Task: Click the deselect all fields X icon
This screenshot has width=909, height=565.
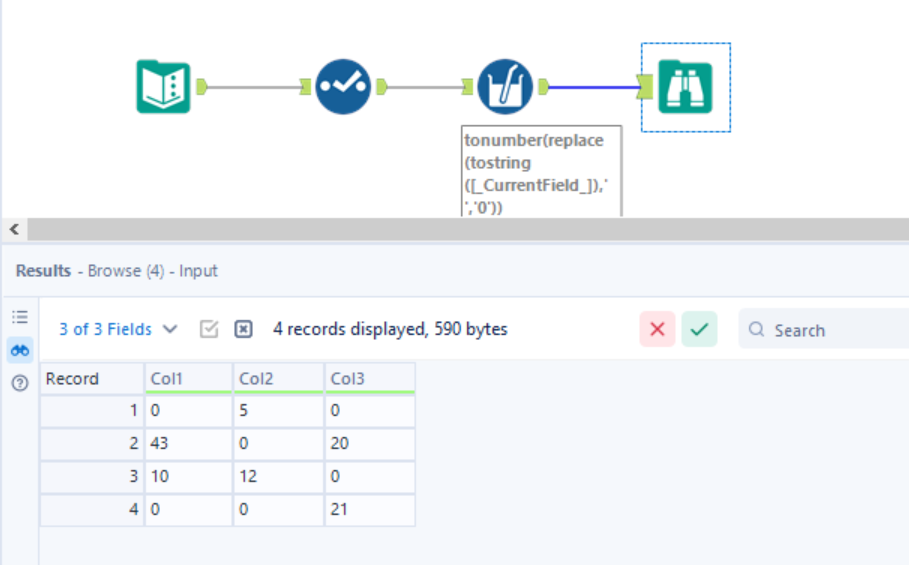Action: (x=243, y=329)
